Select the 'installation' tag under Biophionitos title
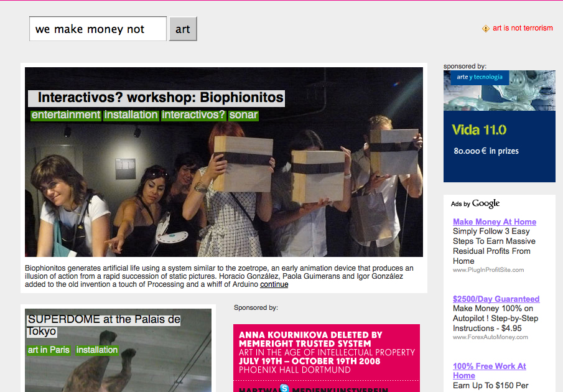Viewport: 563px width, 392px height. [x=131, y=115]
